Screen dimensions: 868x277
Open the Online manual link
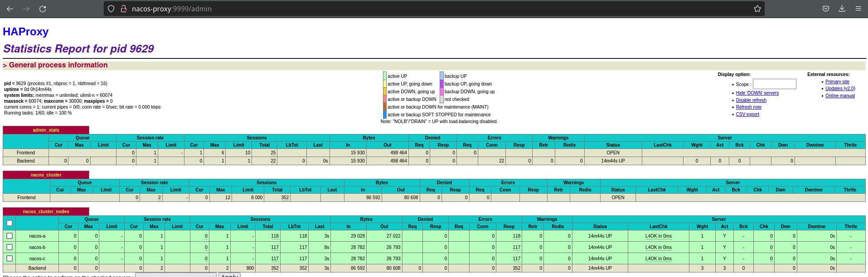tap(840, 96)
